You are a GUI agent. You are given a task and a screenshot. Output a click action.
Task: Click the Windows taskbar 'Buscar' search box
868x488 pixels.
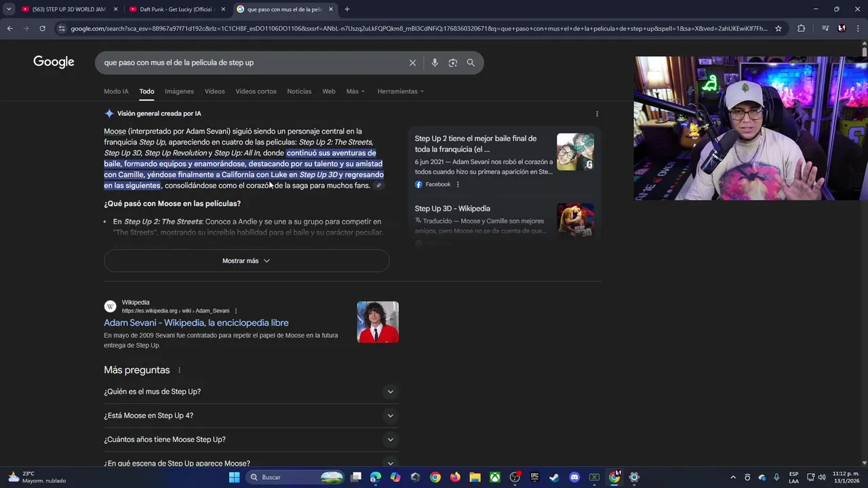(x=294, y=477)
